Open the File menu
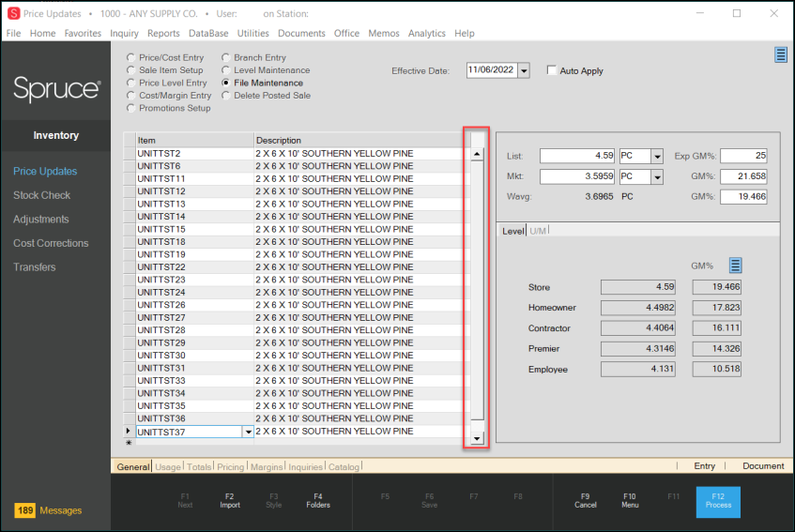This screenshot has width=795, height=532. (14, 34)
